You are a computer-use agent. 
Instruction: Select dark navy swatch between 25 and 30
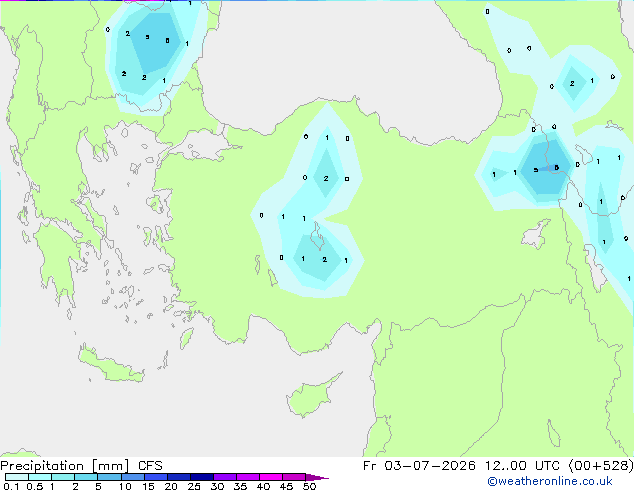201,477
